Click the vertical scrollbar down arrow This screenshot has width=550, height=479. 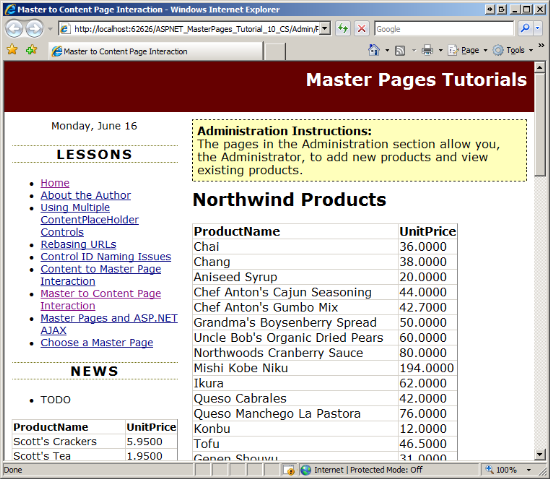(x=539, y=454)
